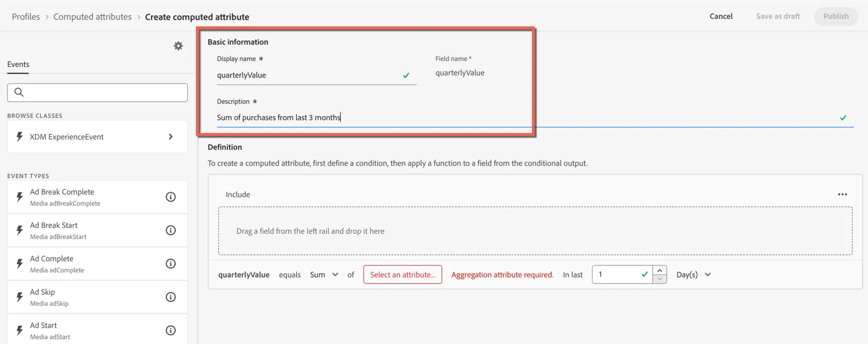Open the Include container more options menu
The width and height of the screenshot is (868, 344).
[842, 195]
